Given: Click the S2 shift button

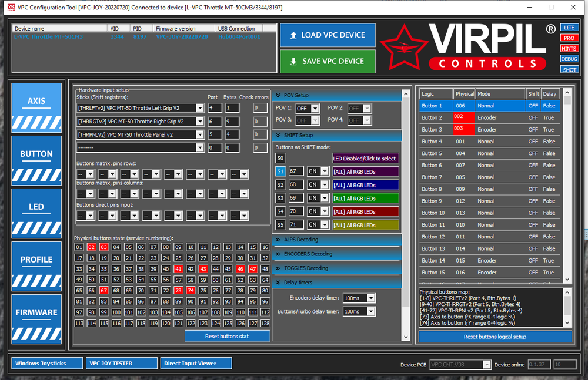Looking at the screenshot, I should 280,185.
